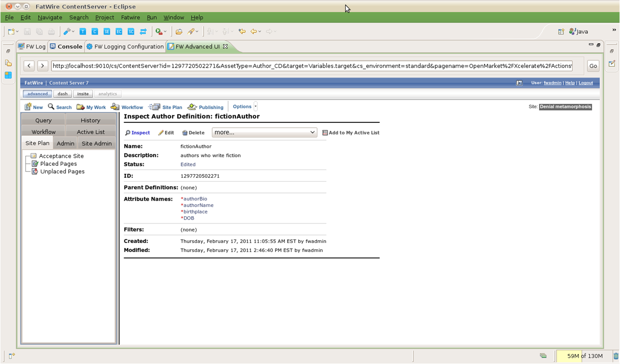
Task: Open the Search toolbar dropdown arrow
Action: [x=196, y=31]
